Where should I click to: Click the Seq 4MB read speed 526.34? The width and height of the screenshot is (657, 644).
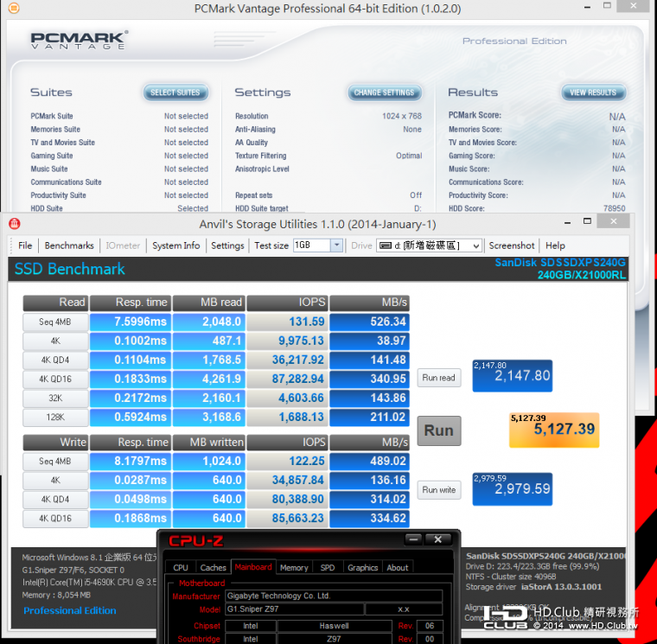[x=369, y=322]
